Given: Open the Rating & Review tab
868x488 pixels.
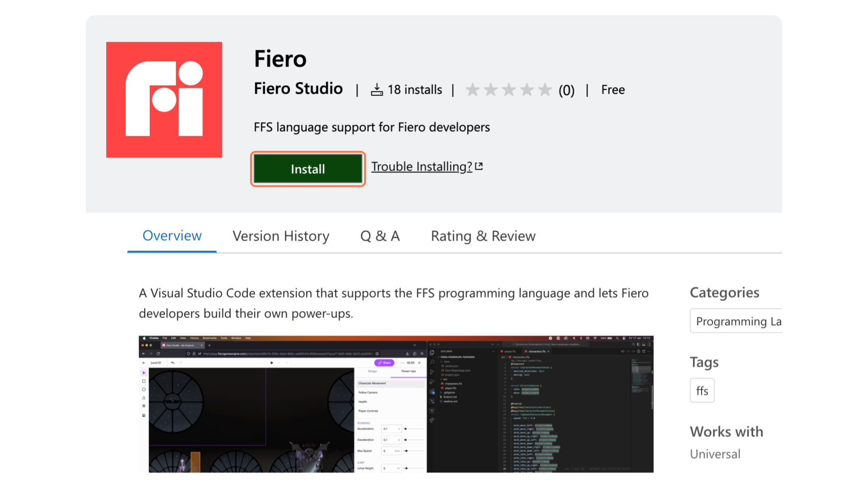Looking at the screenshot, I should point(483,235).
